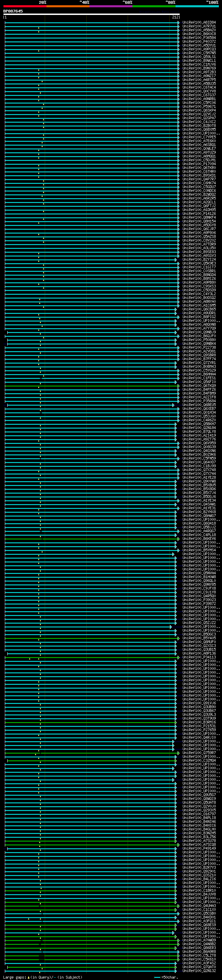Open hit UniRef100_A8ID84
Image resolution: width=222 pixels, height=980 pixels.
[199, 23]
